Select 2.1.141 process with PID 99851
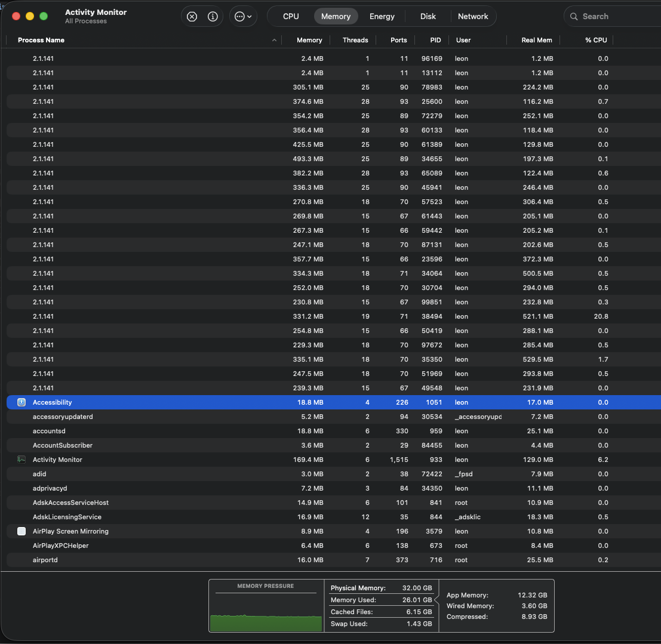Screen dimensions: 661x644 pyautogui.click(x=333, y=302)
